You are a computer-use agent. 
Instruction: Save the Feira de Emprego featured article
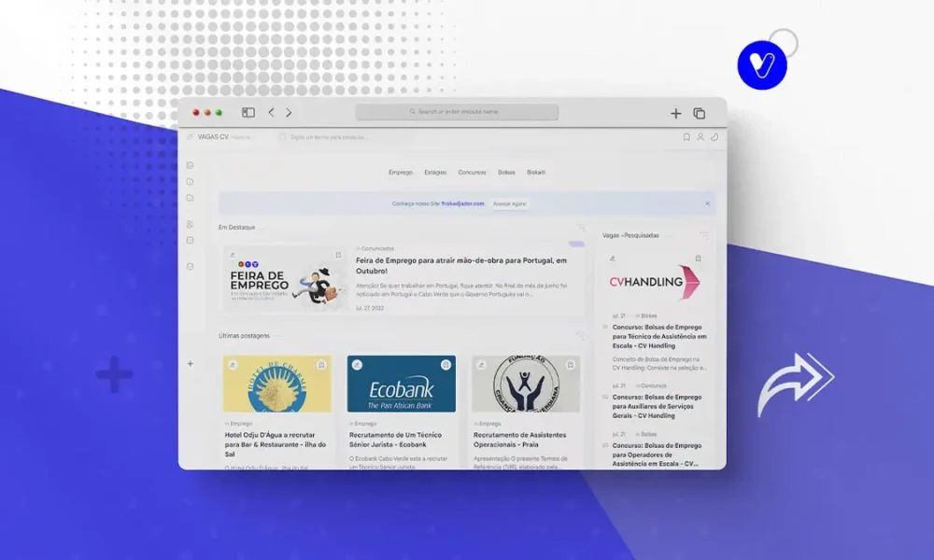[x=338, y=255]
